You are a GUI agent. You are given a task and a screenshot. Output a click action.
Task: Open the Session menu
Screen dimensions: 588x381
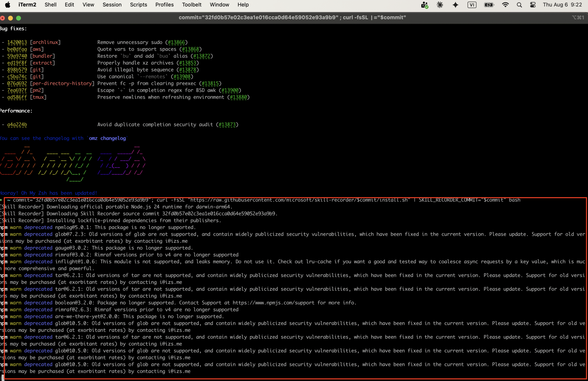(x=112, y=5)
